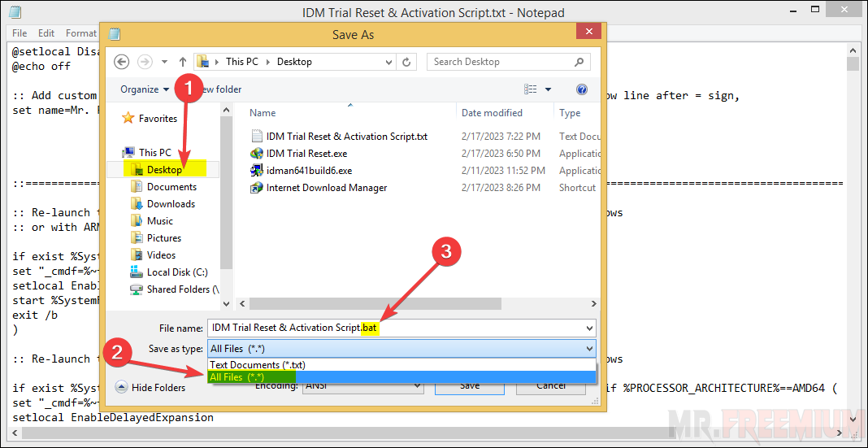Select Documents folder in navigation pane
This screenshot has height=448, width=868.
click(x=171, y=187)
